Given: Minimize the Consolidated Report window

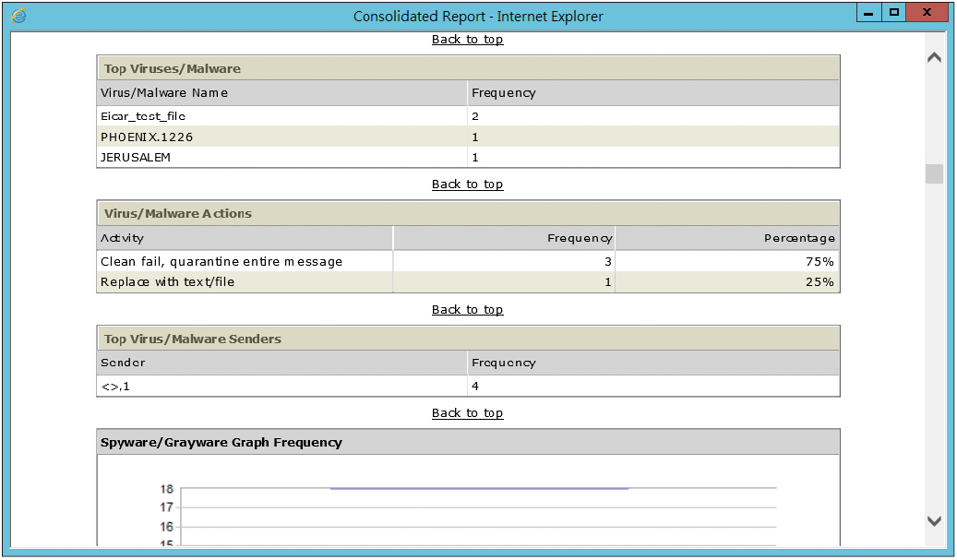Looking at the screenshot, I should tap(868, 12).
